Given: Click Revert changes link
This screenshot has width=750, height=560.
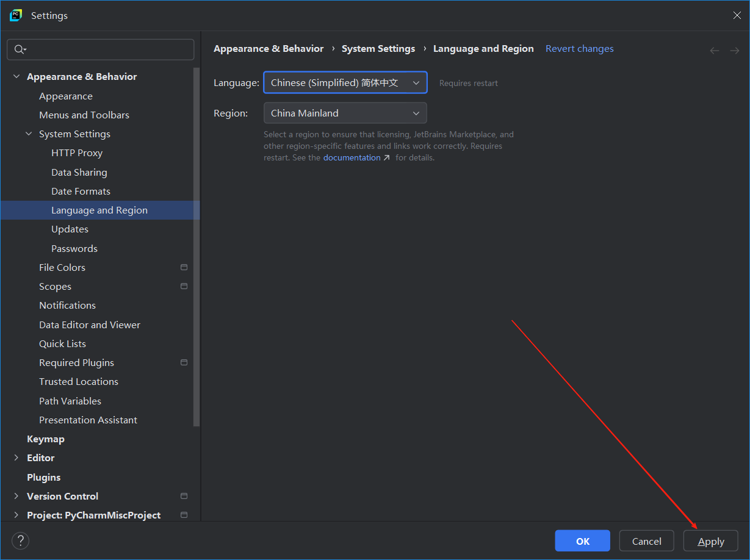Looking at the screenshot, I should (580, 48).
